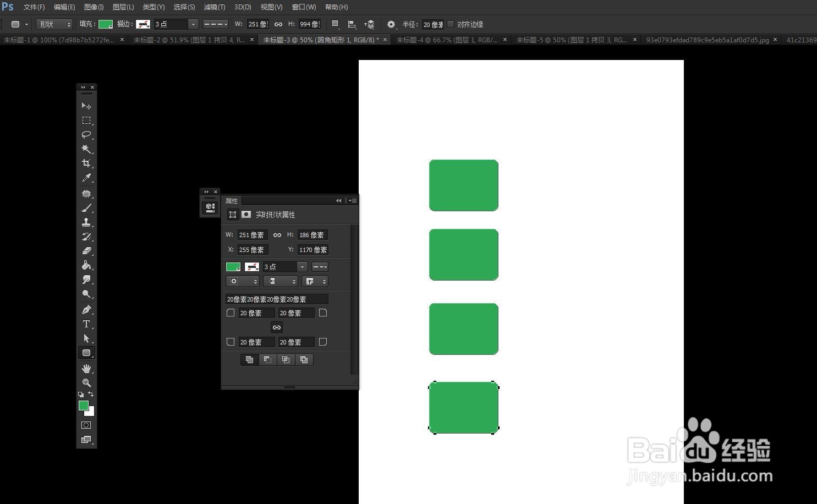Open path alignment options in options bar

[x=352, y=24]
